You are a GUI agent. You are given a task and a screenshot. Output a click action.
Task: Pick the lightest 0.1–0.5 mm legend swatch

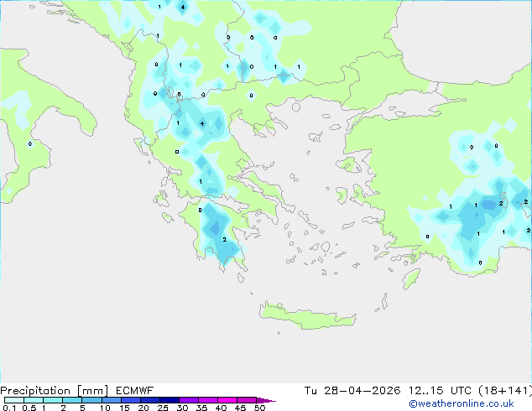pos(14,400)
